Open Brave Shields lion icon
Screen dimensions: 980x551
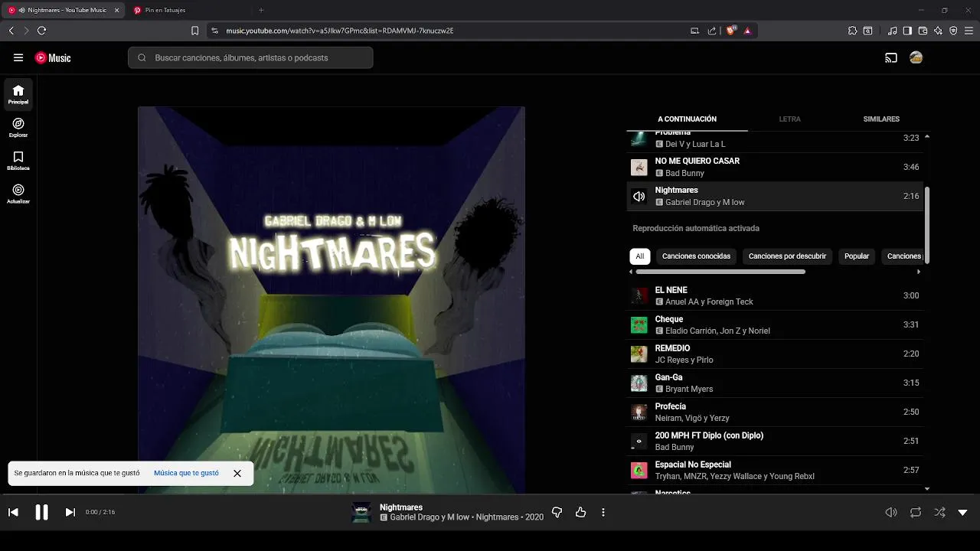[730, 31]
